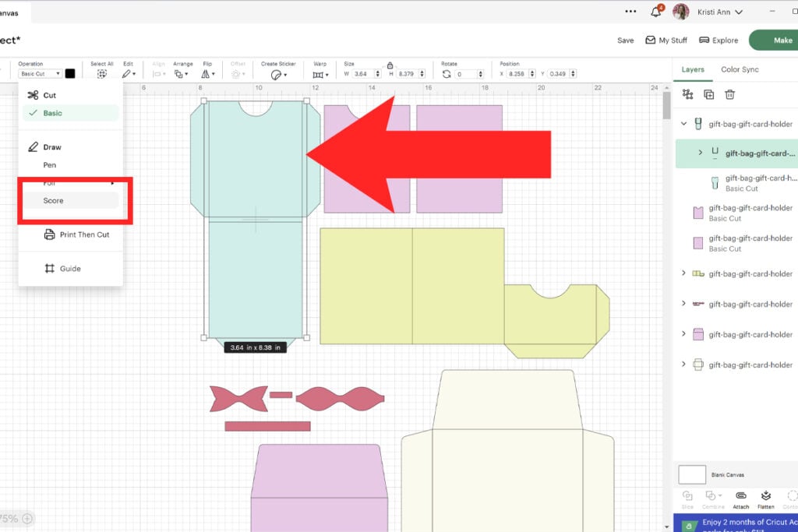Collapse the first gift-bag-gift-card-holder group
The width and height of the screenshot is (798, 532).
[684, 123]
